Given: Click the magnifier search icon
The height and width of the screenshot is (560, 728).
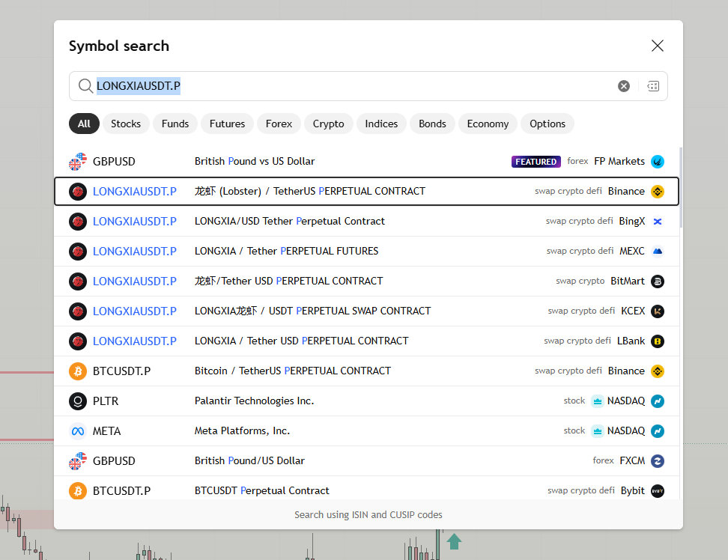Looking at the screenshot, I should pos(85,86).
